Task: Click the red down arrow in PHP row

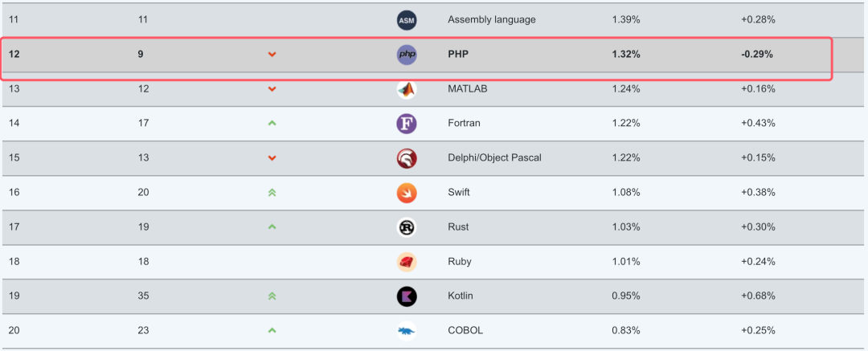Action: (x=272, y=55)
